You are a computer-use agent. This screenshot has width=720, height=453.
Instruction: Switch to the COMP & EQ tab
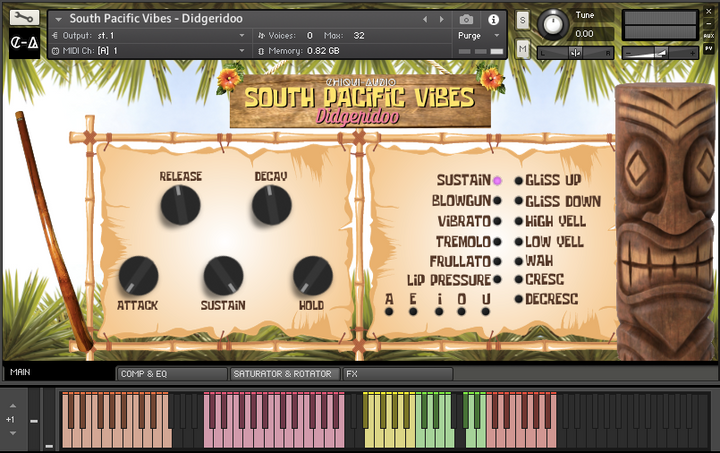pyautogui.click(x=172, y=374)
